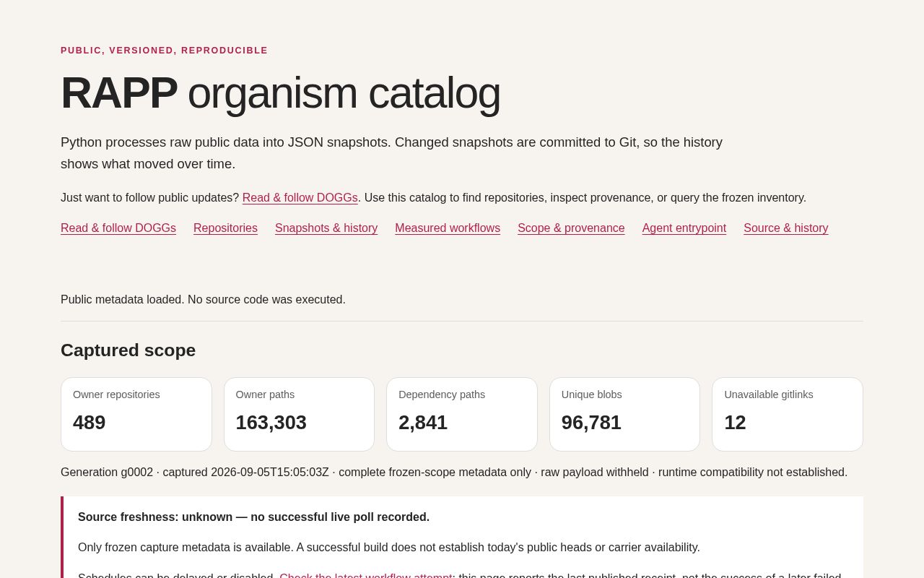This screenshot has width=924, height=578.
Task: Jump to Measured workflows
Action: click(448, 228)
